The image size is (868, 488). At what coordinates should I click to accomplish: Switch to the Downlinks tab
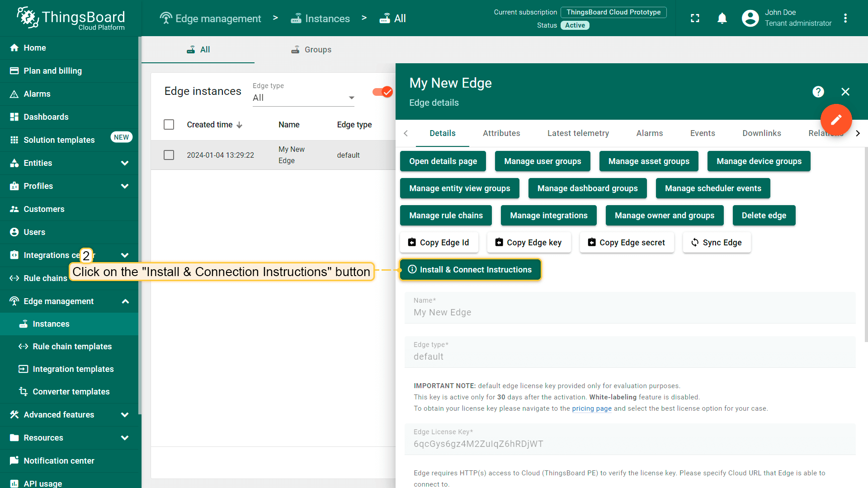click(x=761, y=133)
